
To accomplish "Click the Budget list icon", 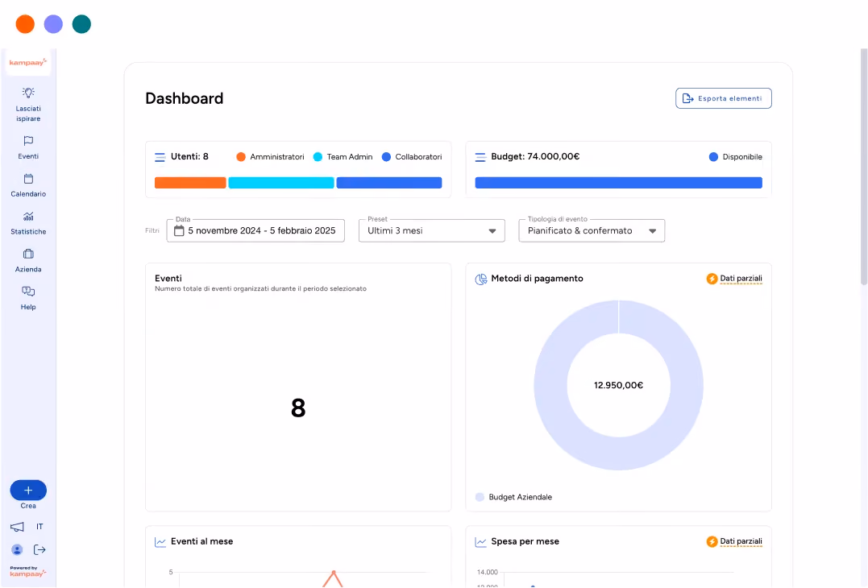I will click(480, 157).
